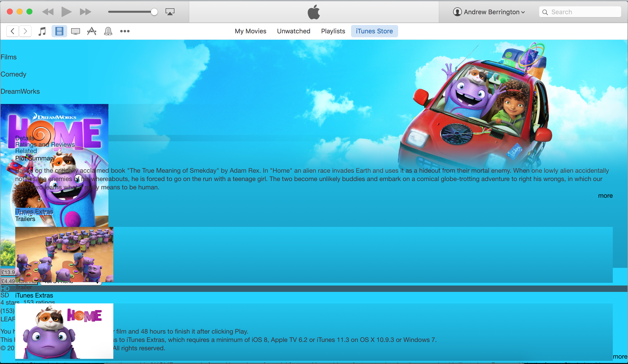Click the Apple logo in the status display

(x=314, y=12)
